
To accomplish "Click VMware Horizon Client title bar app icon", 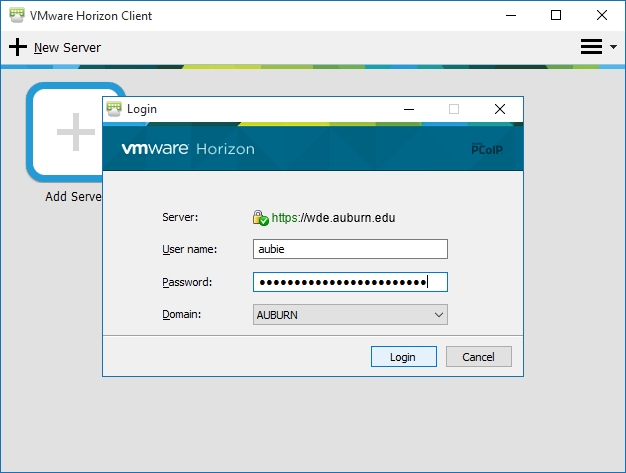I will [x=13, y=16].
